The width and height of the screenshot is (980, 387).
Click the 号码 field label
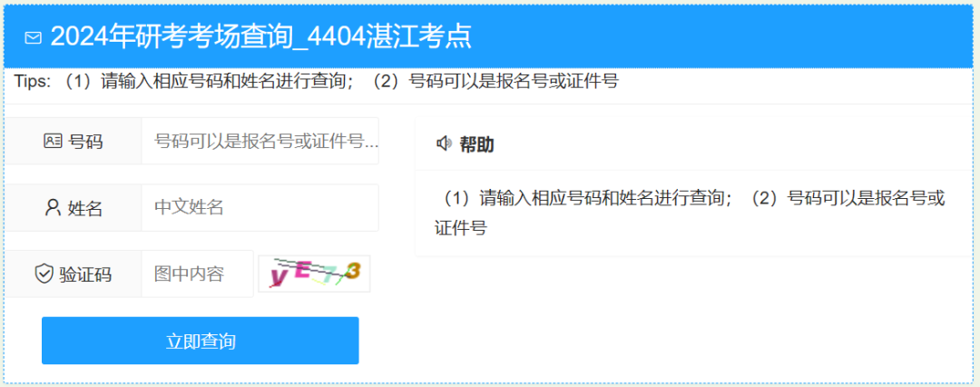(85, 142)
